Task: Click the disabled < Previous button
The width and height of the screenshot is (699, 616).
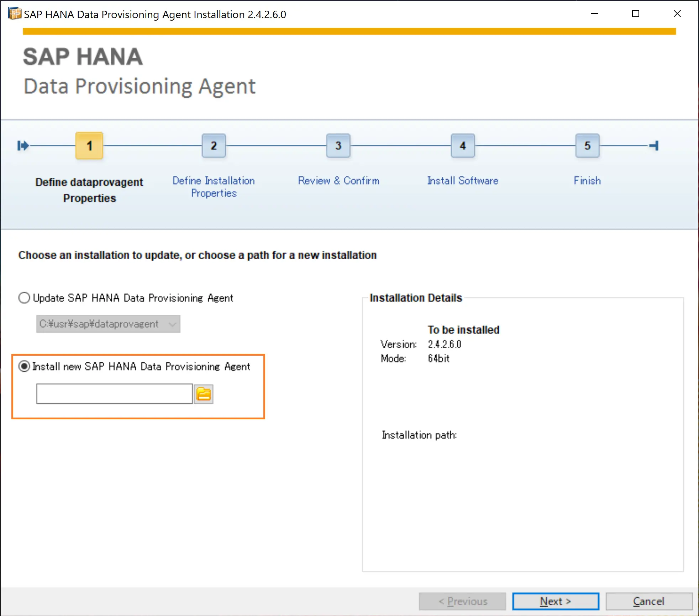Action: (462, 601)
